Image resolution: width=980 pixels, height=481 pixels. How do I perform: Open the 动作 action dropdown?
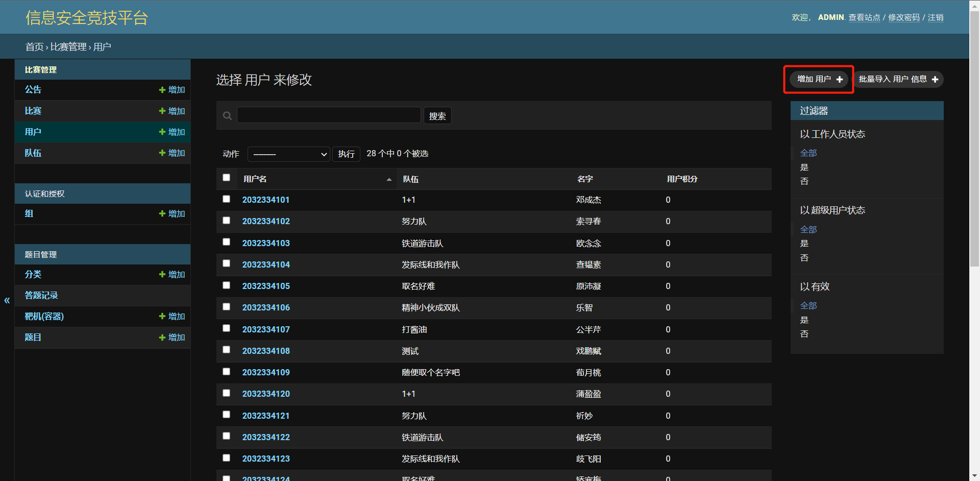coord(289,154)
